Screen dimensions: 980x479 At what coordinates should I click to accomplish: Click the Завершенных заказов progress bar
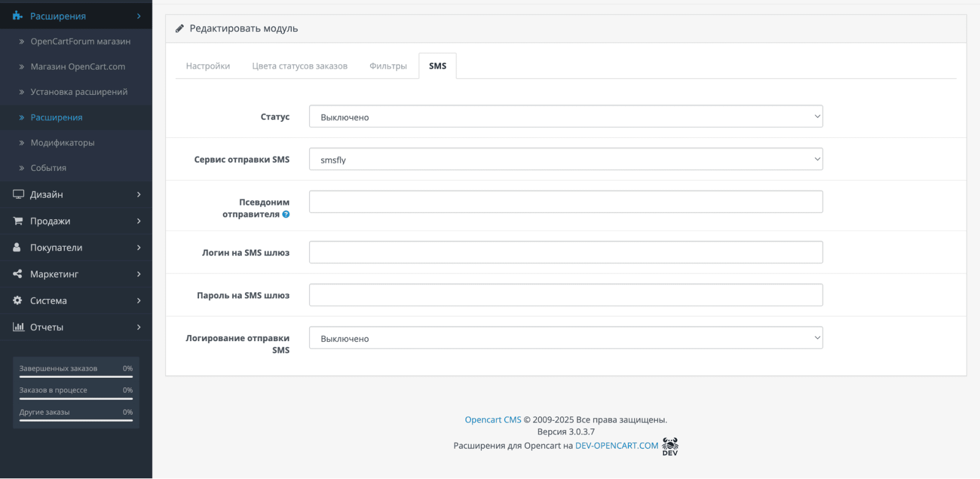[76, 377]
